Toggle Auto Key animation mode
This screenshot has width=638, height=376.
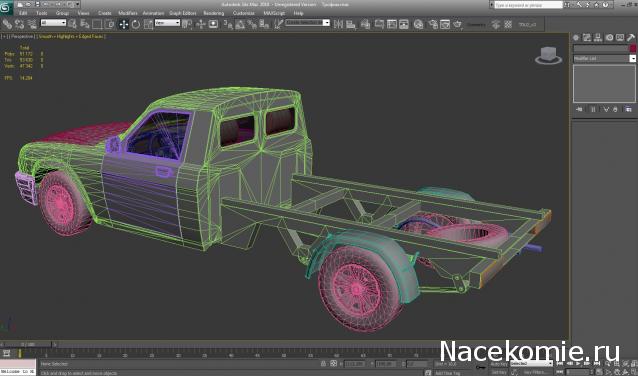(499, 363)
